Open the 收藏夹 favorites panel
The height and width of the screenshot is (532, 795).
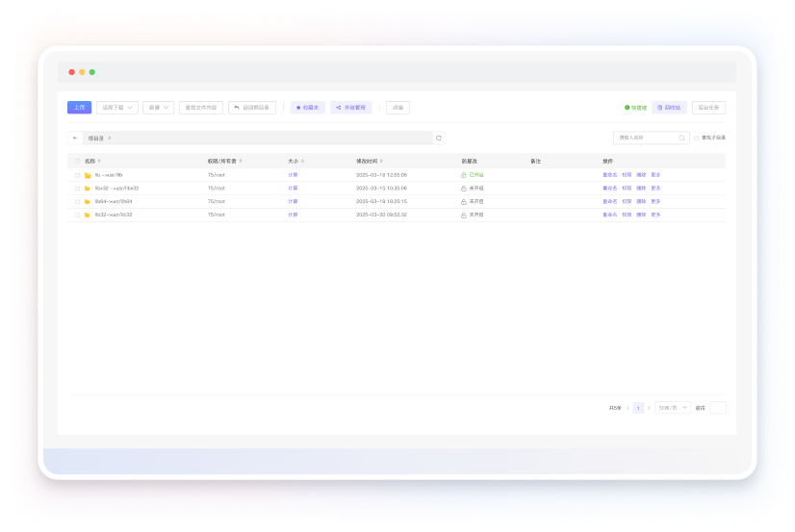point(308,108)
